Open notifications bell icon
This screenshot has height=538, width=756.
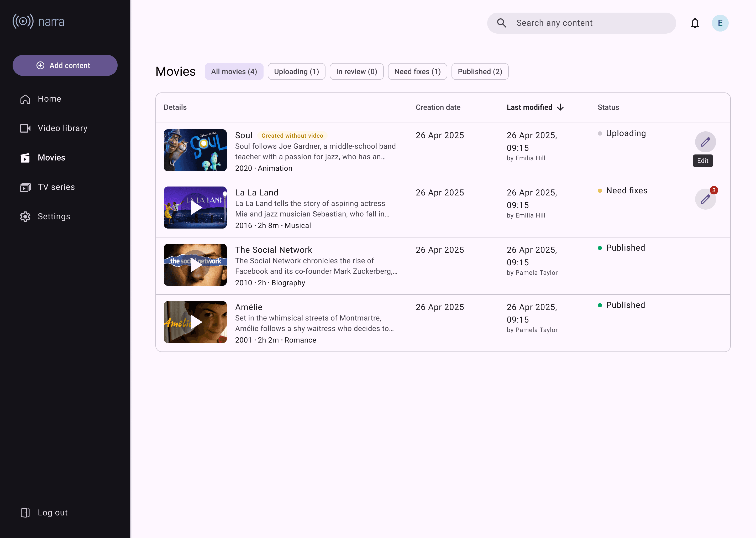(x=695, y=23)
